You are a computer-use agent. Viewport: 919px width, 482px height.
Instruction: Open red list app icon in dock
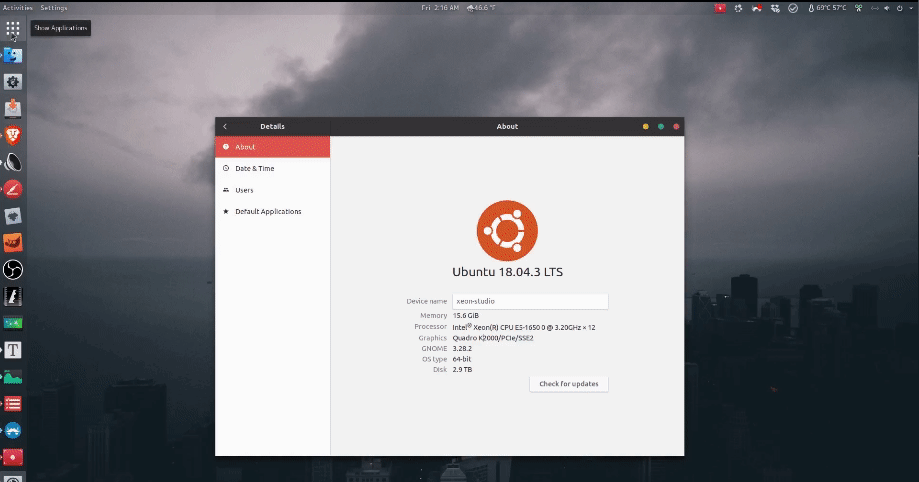(x=13, y=403)
